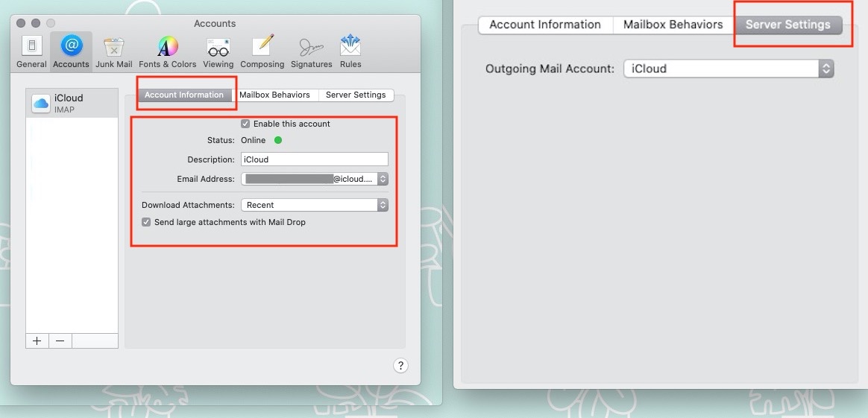Close the Accounts window
The width and height of the screenshot is (868, 418).
point(21,23)
